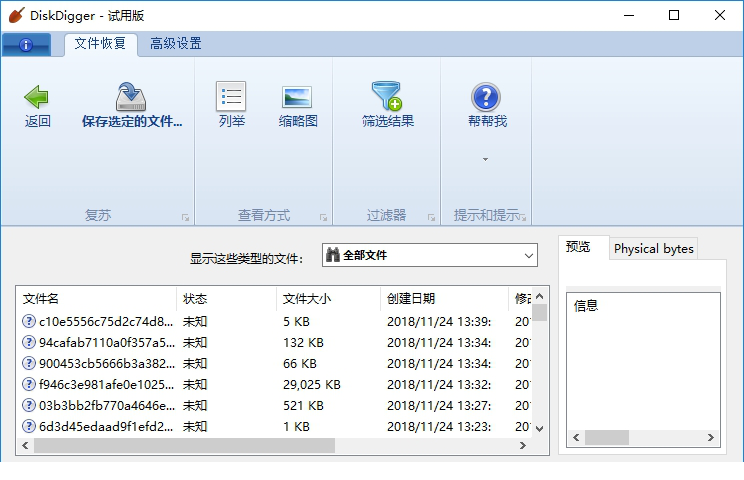Click the 521 KB file size cell
Screen dimensions: 744x480
coord(303,406)
